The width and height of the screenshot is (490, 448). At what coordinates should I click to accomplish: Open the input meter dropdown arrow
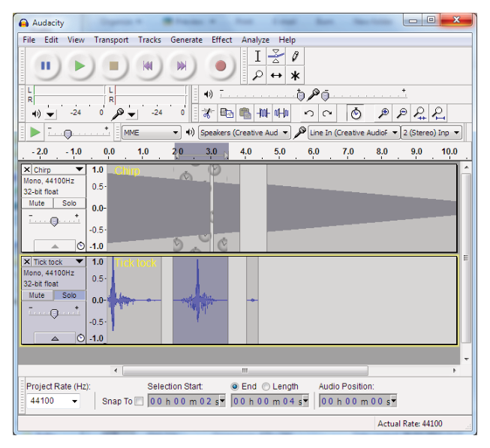[x=131, y=115]
